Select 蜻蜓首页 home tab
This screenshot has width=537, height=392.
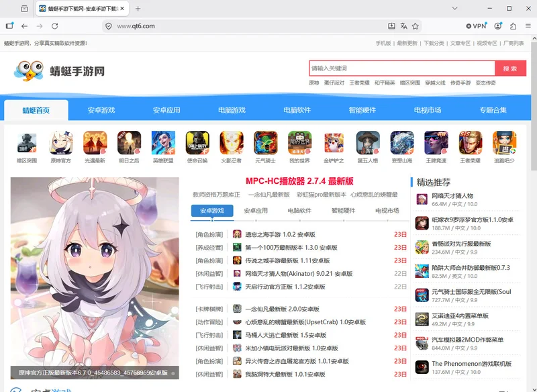(x=36, y=110)
